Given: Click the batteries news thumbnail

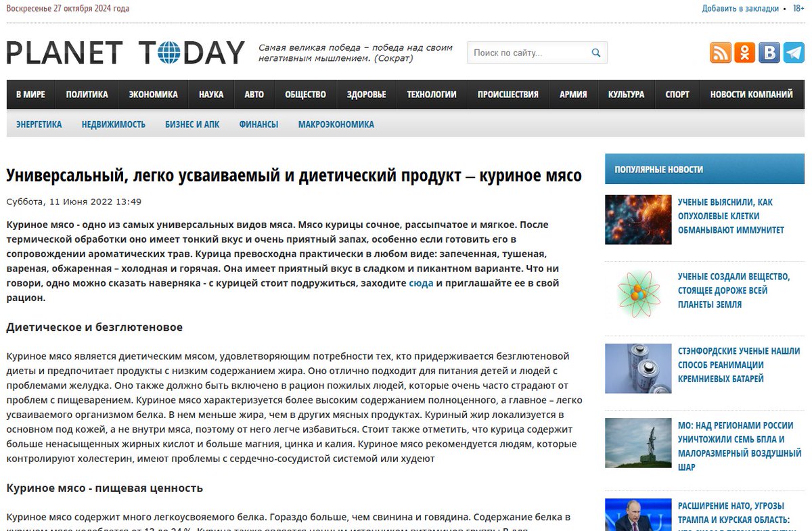Looking at the screenshot, I should (x=638, y=369).
